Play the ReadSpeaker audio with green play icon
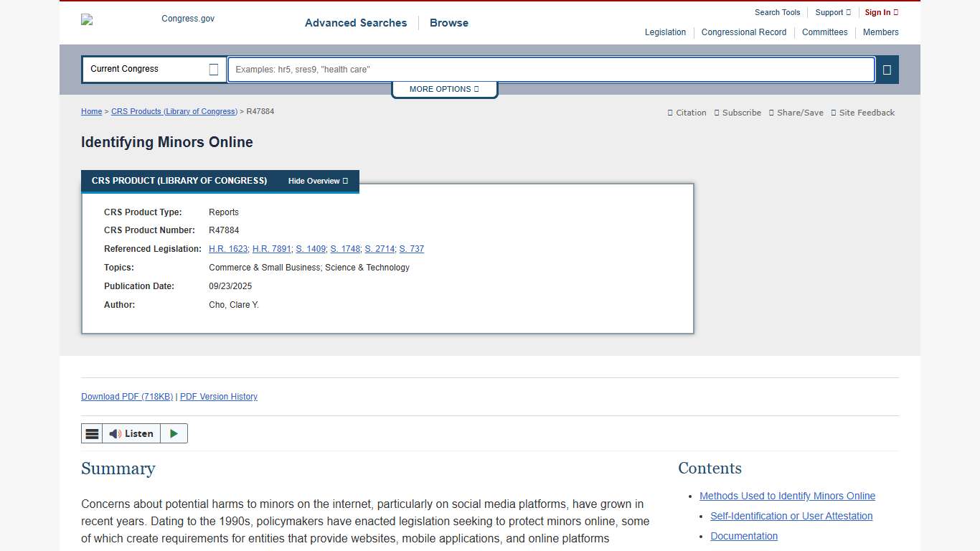This screenshot has height=551, width=980. pos(173,433)
